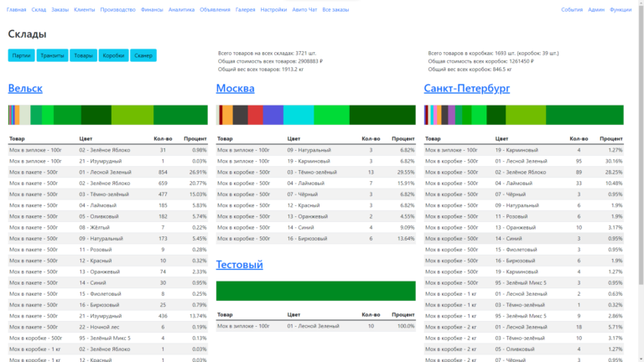Open the Транзиты section
644x362 pixels.
pos(53,55)
